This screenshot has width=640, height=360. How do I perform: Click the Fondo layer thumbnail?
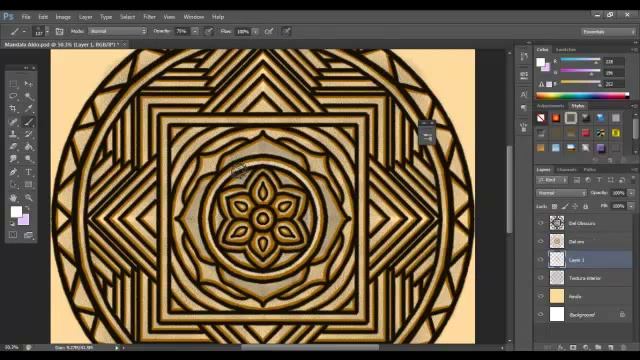(557, 296)
